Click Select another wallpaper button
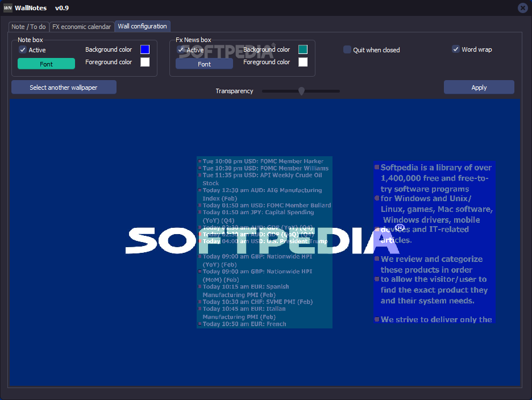This screenshot has height=400, width=532. click(64, 87)
